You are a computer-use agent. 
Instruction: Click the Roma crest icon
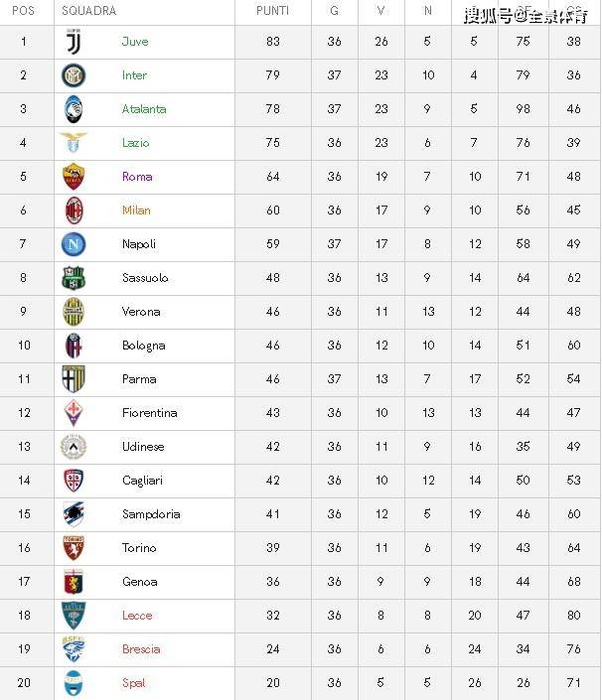pyautogui.click(x=74, y=177)
